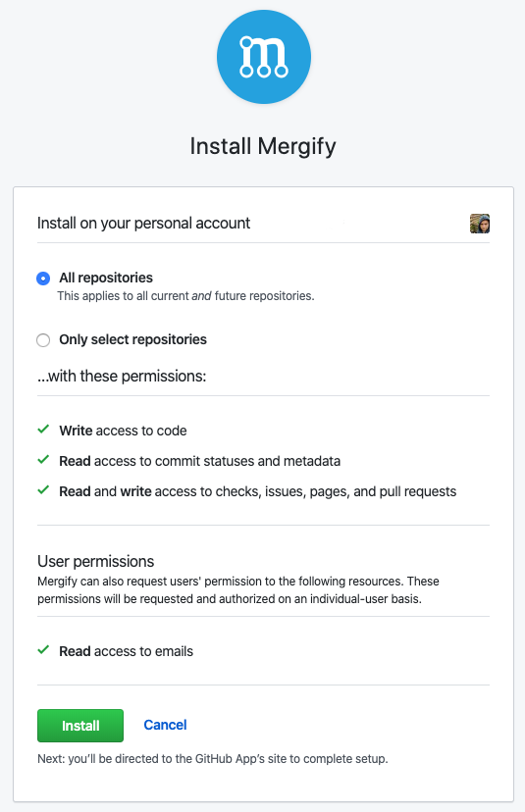Select the All repositories radio button
The width and height of the screenshot is (525, 812).
43,279
